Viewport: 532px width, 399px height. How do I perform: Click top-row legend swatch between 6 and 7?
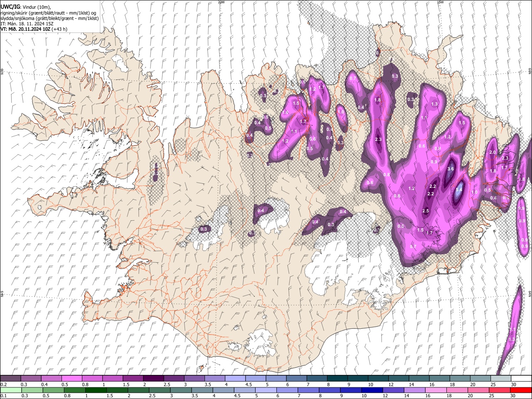click(296, 378)
